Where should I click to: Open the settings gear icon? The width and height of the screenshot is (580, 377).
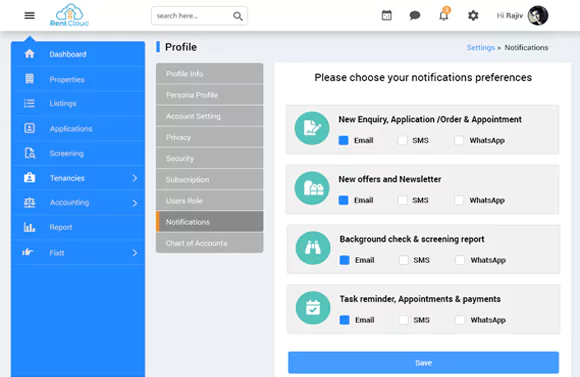click(473, 16)
